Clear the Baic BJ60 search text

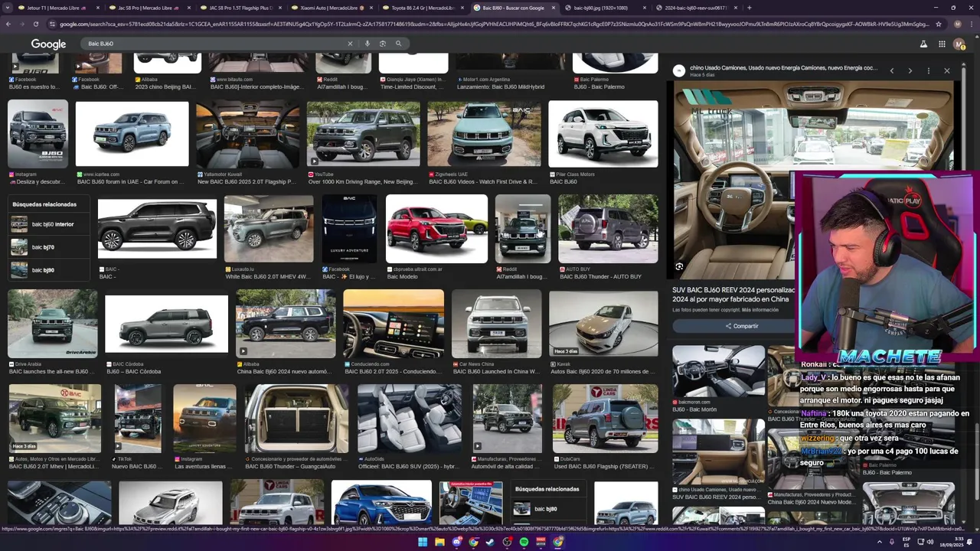coord(350,44)
